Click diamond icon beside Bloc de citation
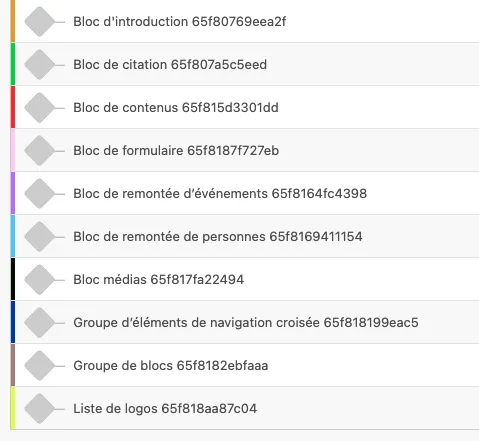The width and height of the screenshot is (479, 441). (39, 65)
